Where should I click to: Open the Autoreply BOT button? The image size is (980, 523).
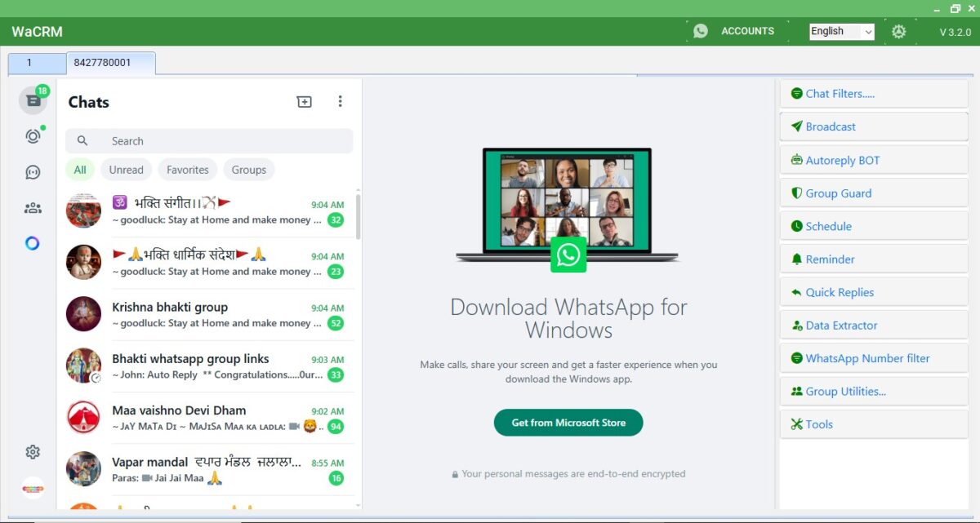(873, 161)
